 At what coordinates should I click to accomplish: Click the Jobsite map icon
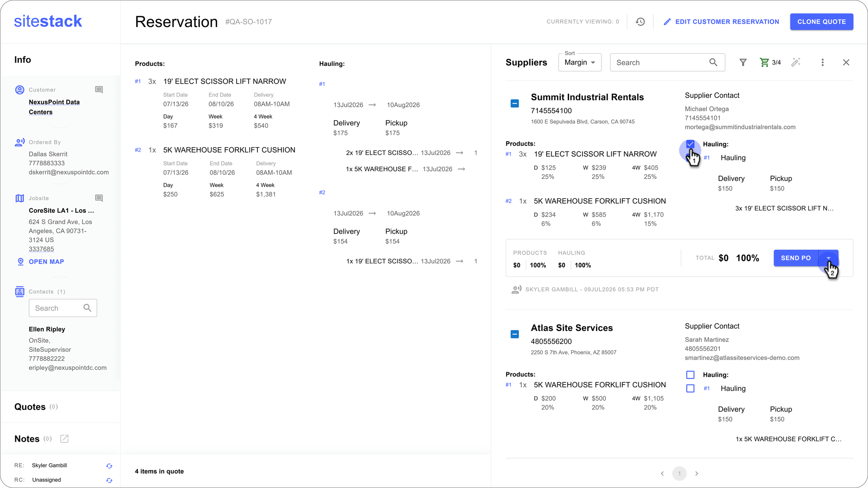tap(20, 198)
